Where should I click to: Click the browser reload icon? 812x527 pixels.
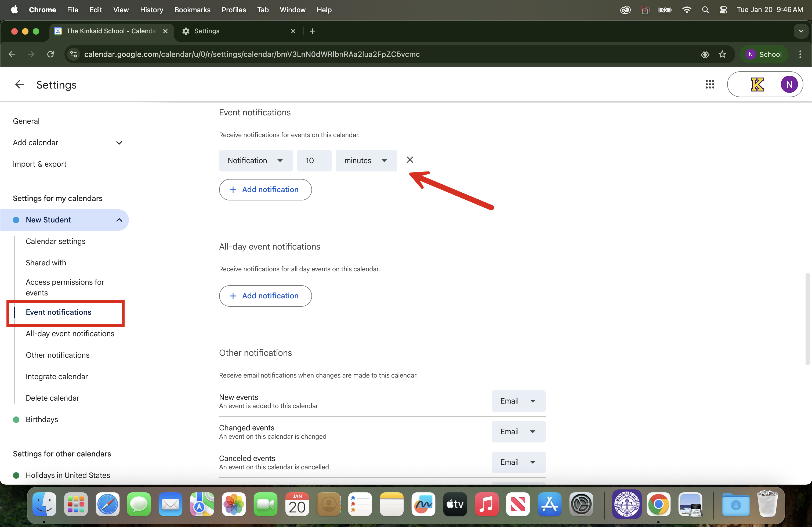pos(50,54)
